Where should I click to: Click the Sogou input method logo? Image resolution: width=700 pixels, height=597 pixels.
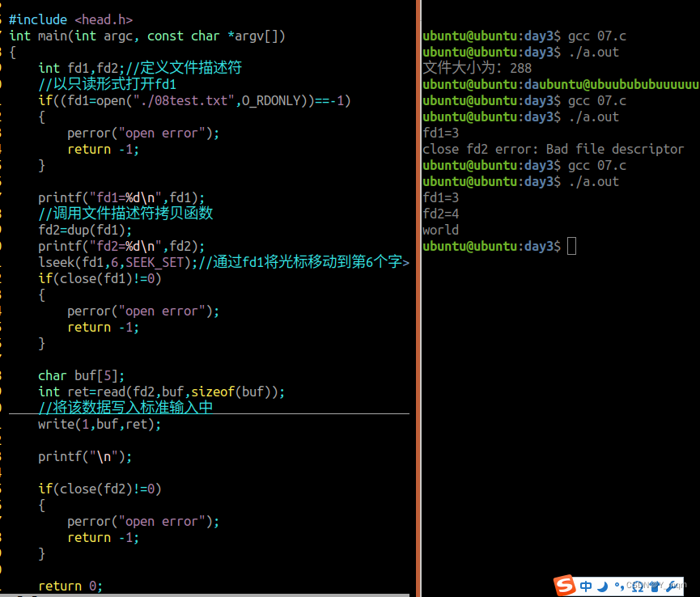click(564, 585)
